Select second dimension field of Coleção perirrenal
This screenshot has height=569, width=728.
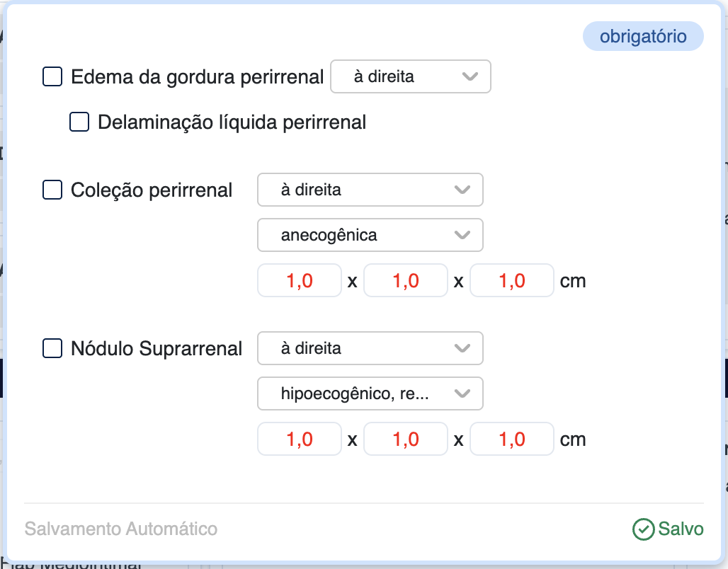[x=406, y=281]
